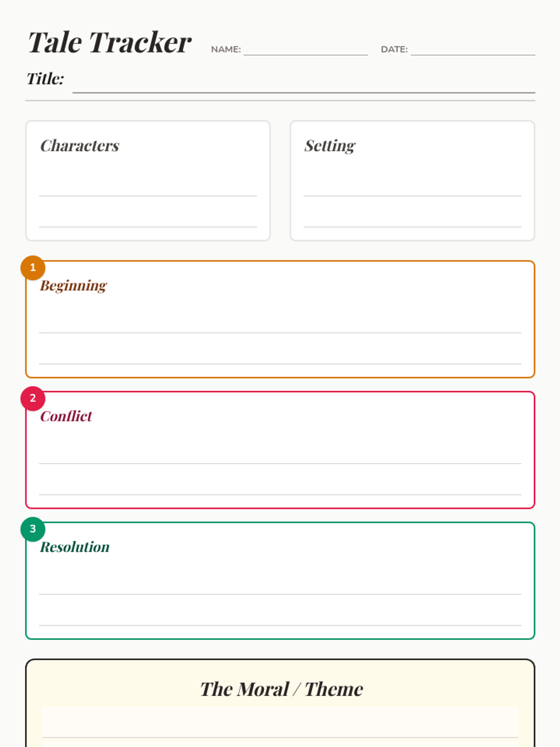Viewport: 560px width, 747px height.
Task: Click the green number 3 badge
Action: tap(33, 529)
